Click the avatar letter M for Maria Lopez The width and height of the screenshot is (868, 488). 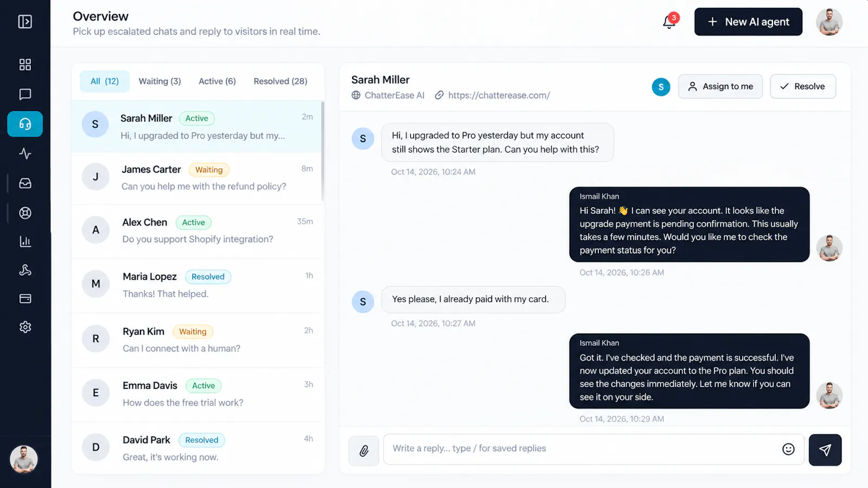tap(95, 284)
